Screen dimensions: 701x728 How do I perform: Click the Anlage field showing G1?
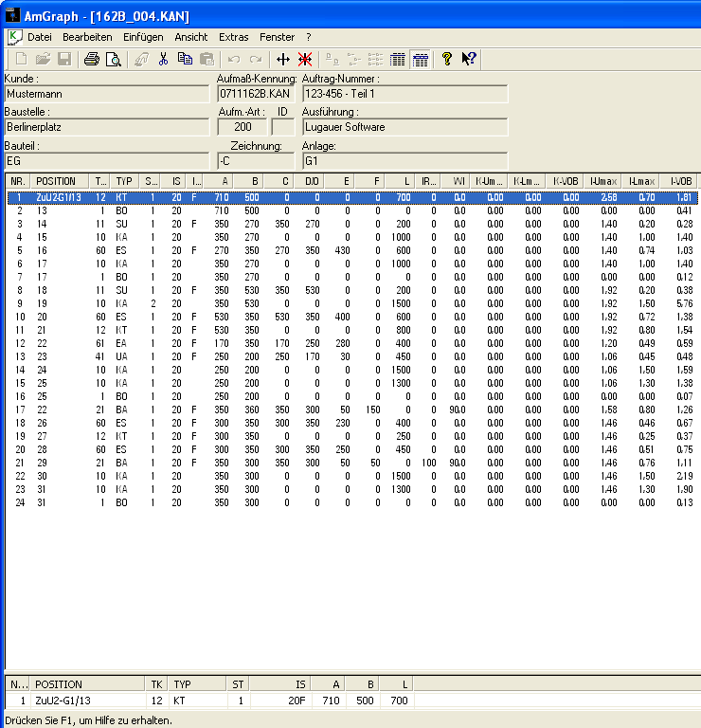point(404,161)
